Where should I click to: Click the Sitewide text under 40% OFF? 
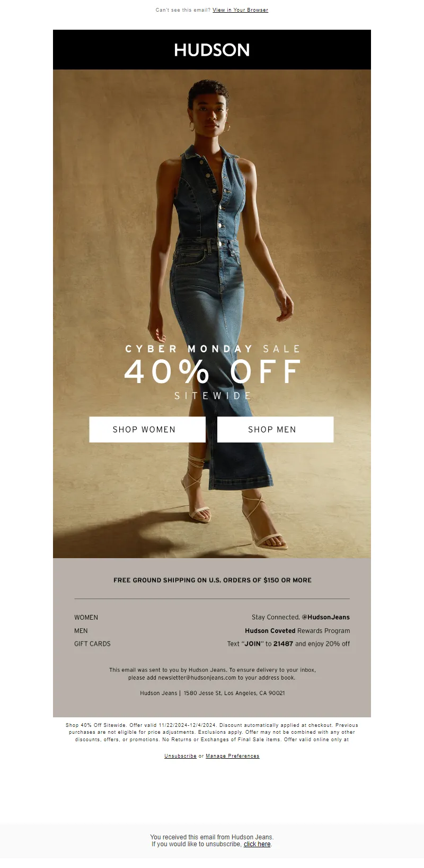[x=213, y=396]
